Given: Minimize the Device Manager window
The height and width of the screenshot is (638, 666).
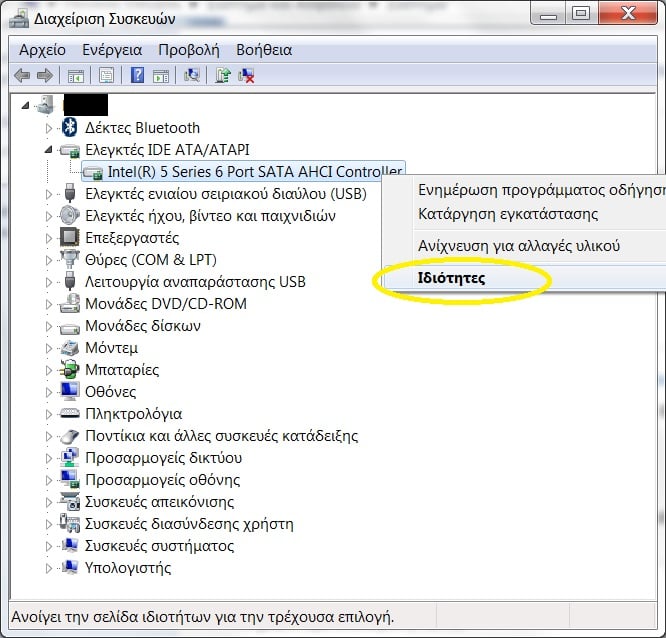Looking at the screenshot, I should point(548,13).
